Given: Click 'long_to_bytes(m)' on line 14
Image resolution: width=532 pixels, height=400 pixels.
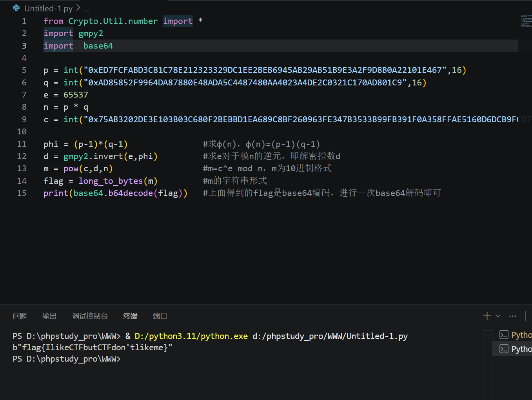Looking at the screenshot, I should point(118,181).
